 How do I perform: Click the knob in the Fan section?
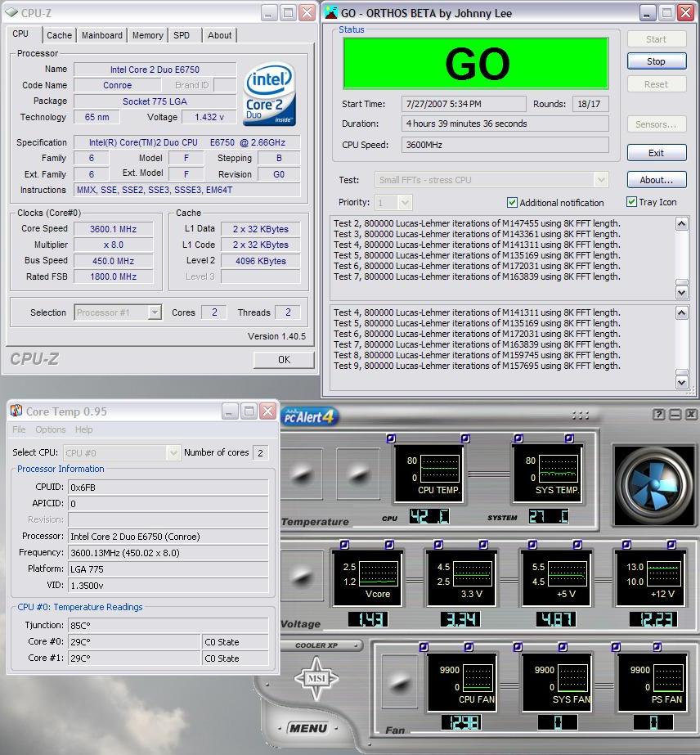coord(400,681)
